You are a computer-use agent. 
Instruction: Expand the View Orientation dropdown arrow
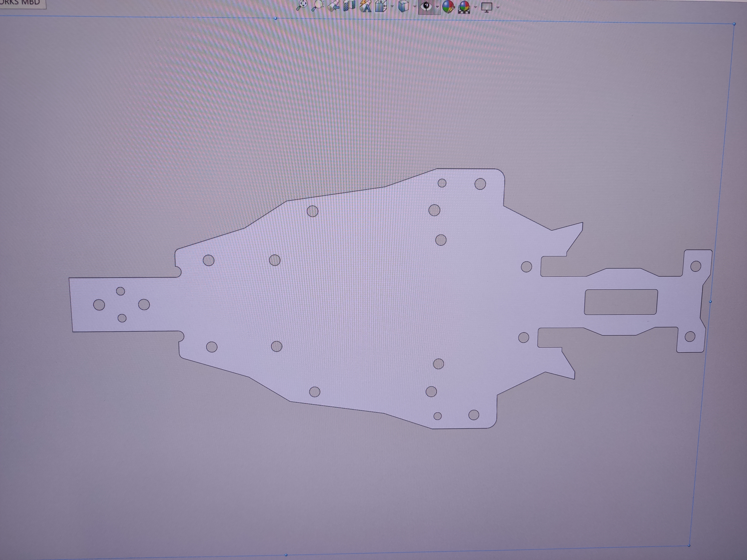(392, 6)
